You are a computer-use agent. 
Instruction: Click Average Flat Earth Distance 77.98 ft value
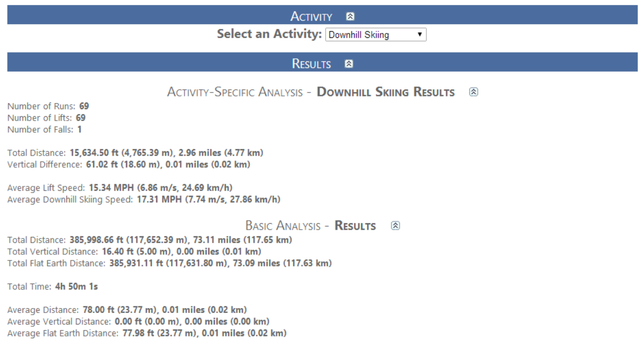click(x=204, y=333)
